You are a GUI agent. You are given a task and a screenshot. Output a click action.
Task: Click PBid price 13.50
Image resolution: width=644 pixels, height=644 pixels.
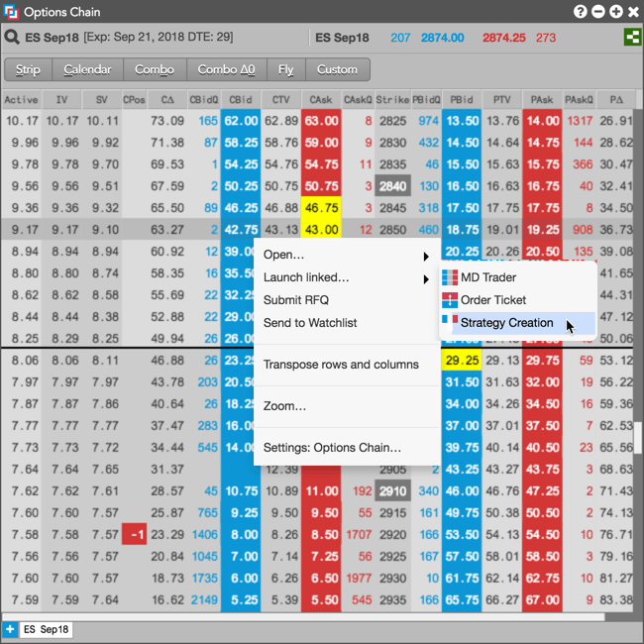(462, 121)
